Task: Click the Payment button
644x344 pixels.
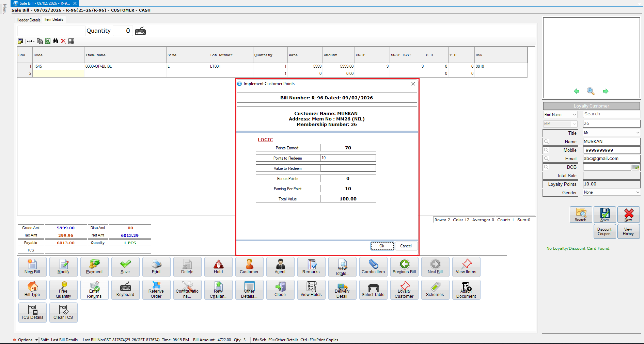Action: (x=94, y=267)
